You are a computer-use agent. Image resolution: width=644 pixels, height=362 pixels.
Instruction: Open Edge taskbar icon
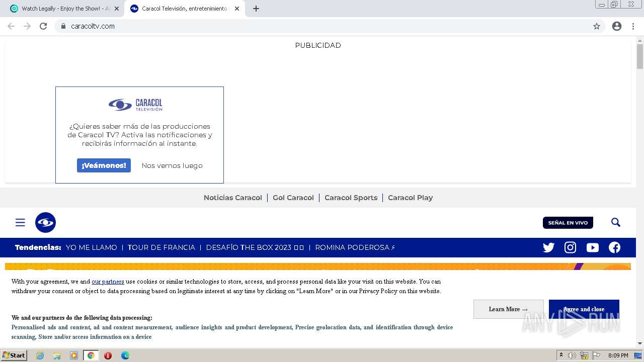pos(125,355)
